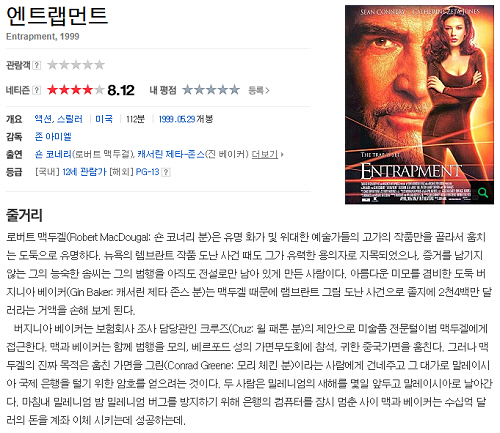Image resolution: width=500 pixels, height=433 pixels.
Task: Click the third star in 내 평점
Action: coord(211,90)
